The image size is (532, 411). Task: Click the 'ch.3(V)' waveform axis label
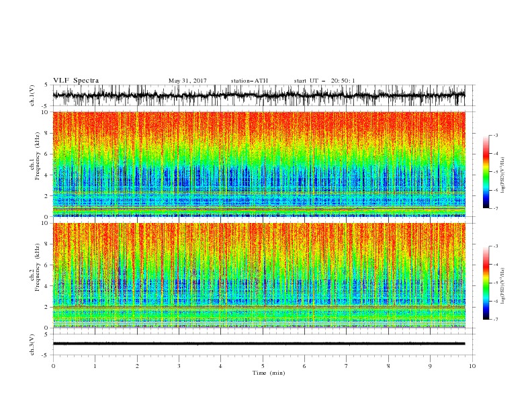coord(32,345)
